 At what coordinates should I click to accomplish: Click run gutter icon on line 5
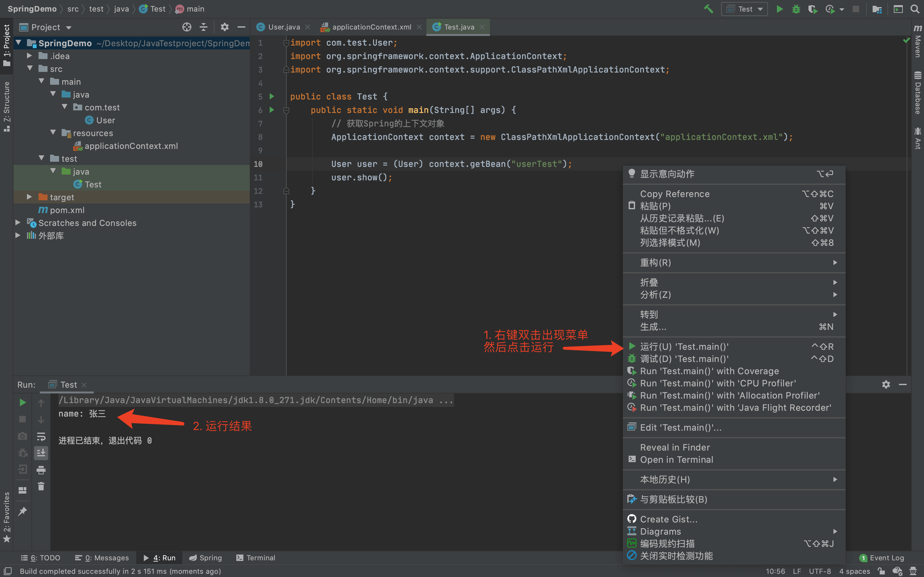point(272,96)
